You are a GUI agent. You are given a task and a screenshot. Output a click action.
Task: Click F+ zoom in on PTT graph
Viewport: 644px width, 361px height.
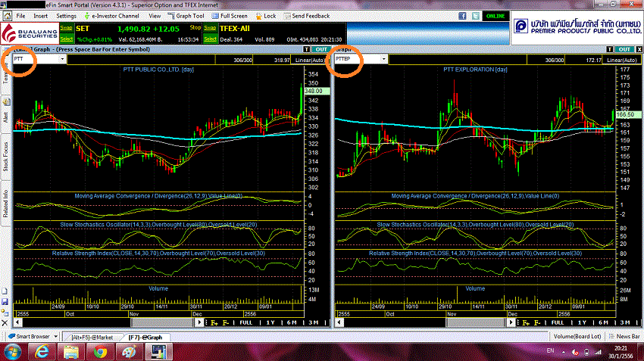pyautogui.click(x=214, y=323)
